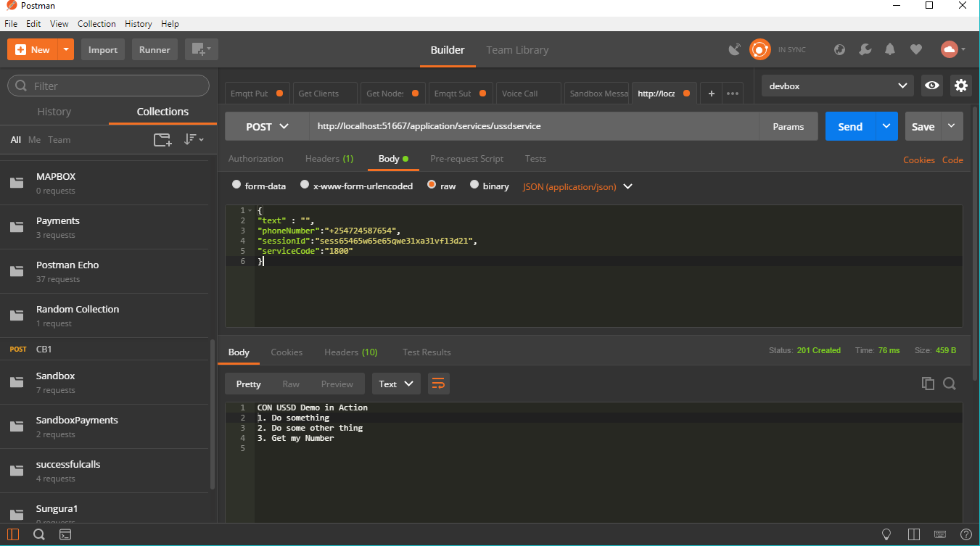Toggle sidebar icon in status bar

13,534
